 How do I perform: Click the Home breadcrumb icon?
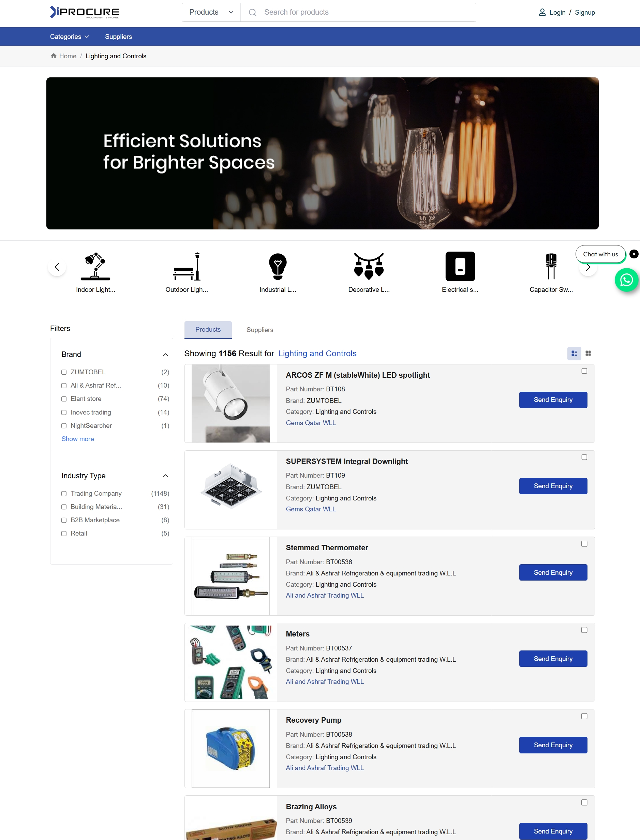pyautogui.click(x=54, y=56)
